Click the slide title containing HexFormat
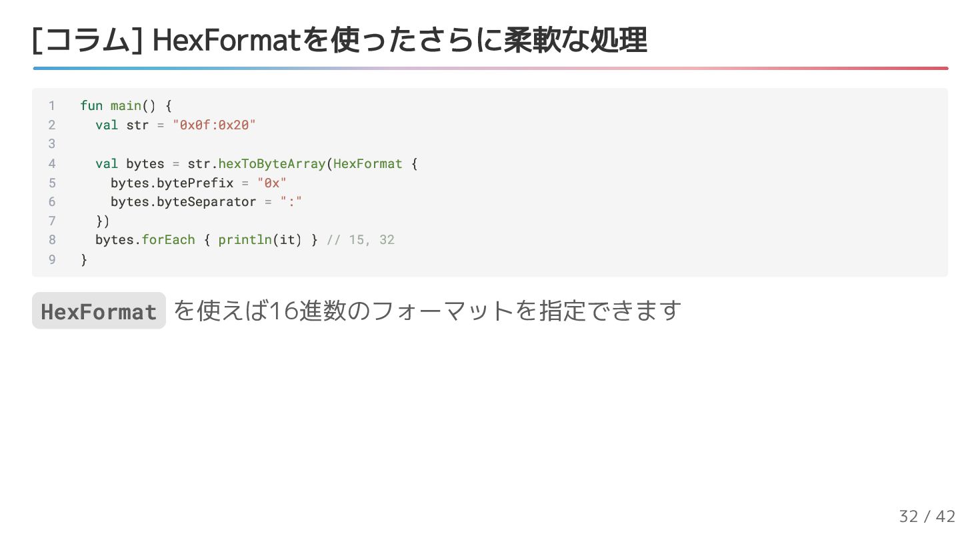The image size is (980, 552). click(x=339, y=40)
